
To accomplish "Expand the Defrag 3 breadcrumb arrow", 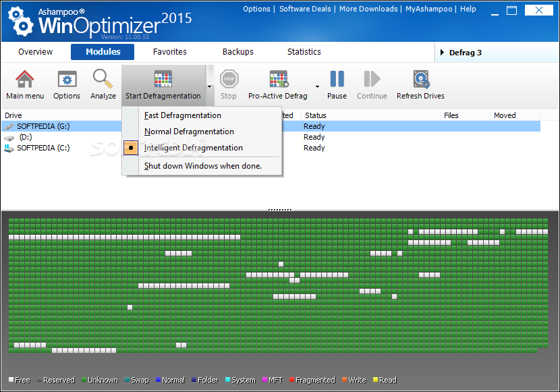I will click(442, 53).
